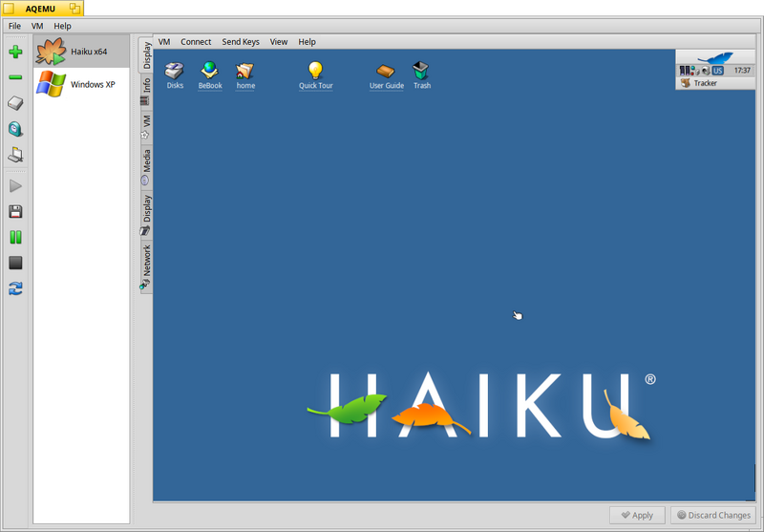Start VM with the gray play icon
Image resolution: width=764 pixels, height=532 pixels.
pyautogui.click(x=15, y=185)
